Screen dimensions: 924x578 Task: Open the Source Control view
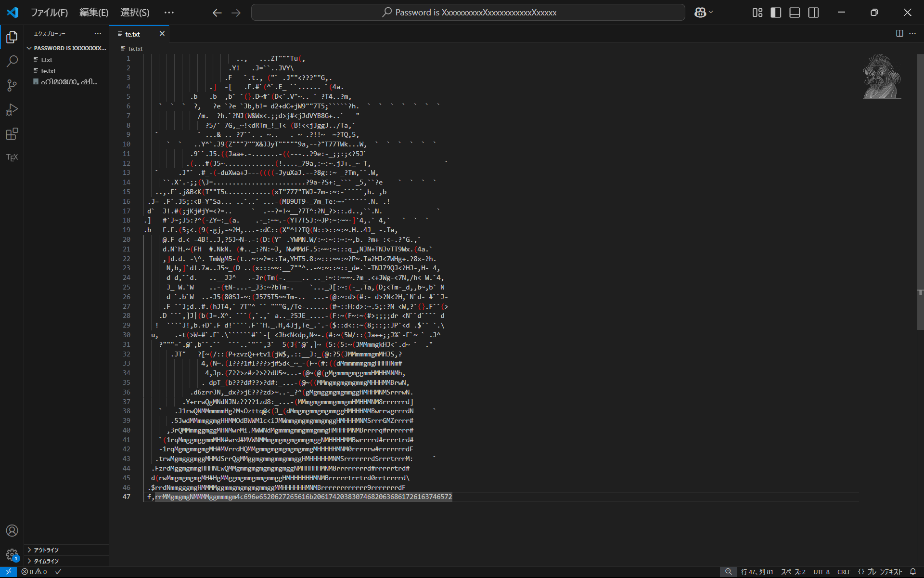[x=12, y=85]
